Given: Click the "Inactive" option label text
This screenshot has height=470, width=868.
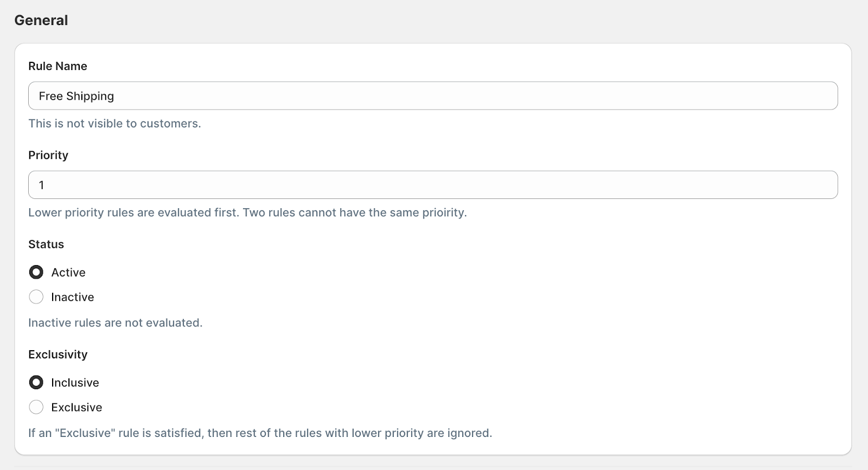Looking at the screenshot, I should tap(73, 297).
